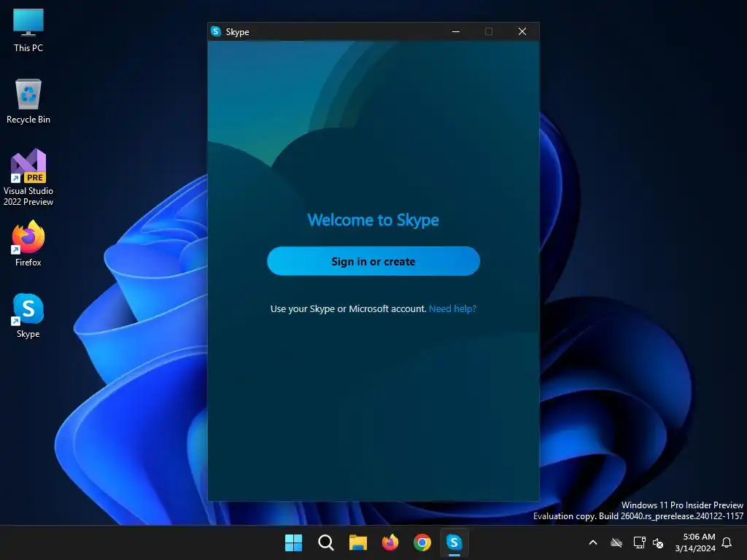
Task: Click the muted volume tray icon
Action: pos(658,542)
